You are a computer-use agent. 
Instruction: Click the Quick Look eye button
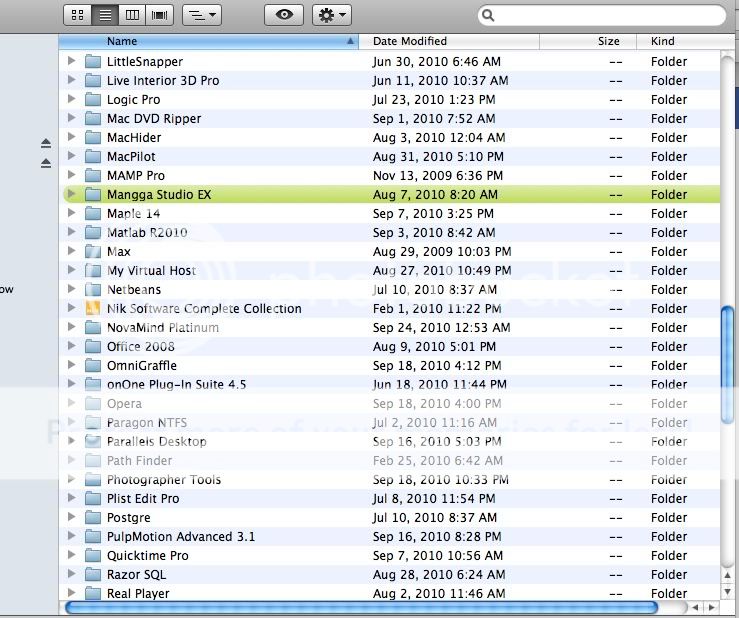coord(284,15)
